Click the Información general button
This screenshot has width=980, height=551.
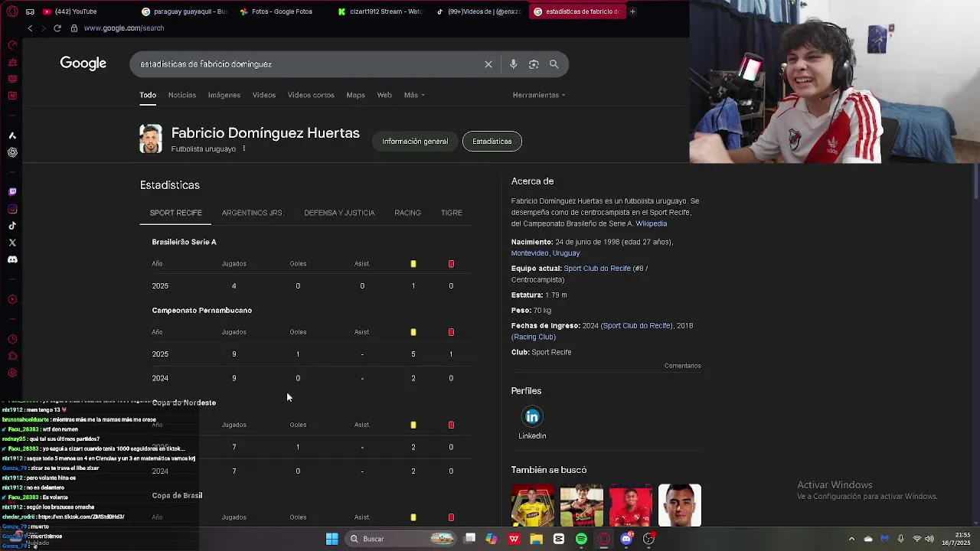tap(415, 142)
